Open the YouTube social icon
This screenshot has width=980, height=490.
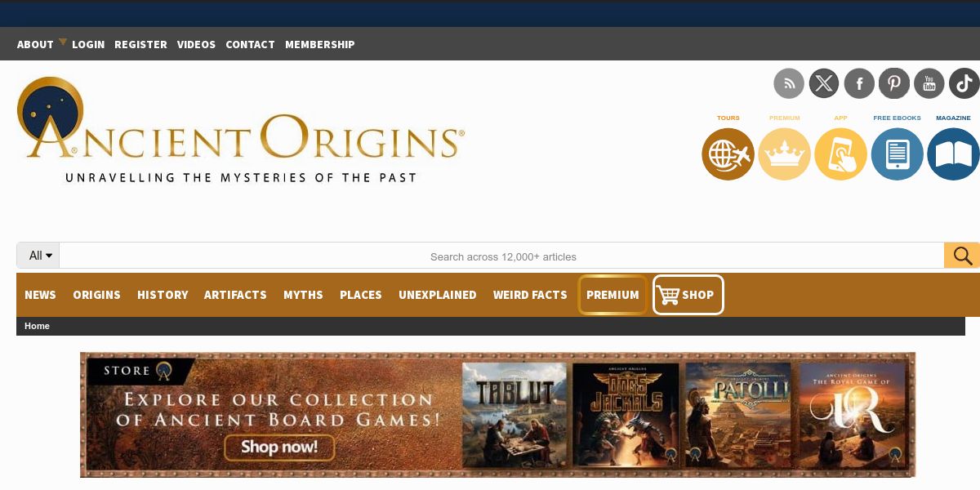pyautogui.click(x=929, y=83)
